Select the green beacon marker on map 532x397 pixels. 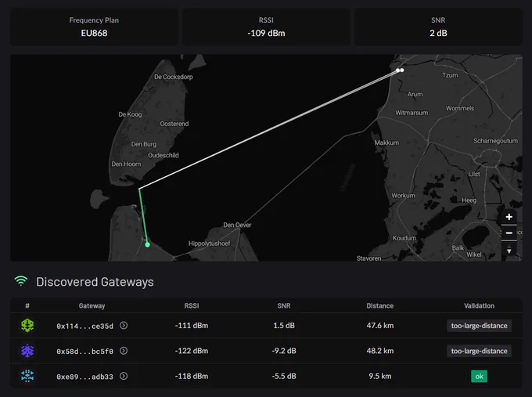pyautogui.click(x=147, y=244)
